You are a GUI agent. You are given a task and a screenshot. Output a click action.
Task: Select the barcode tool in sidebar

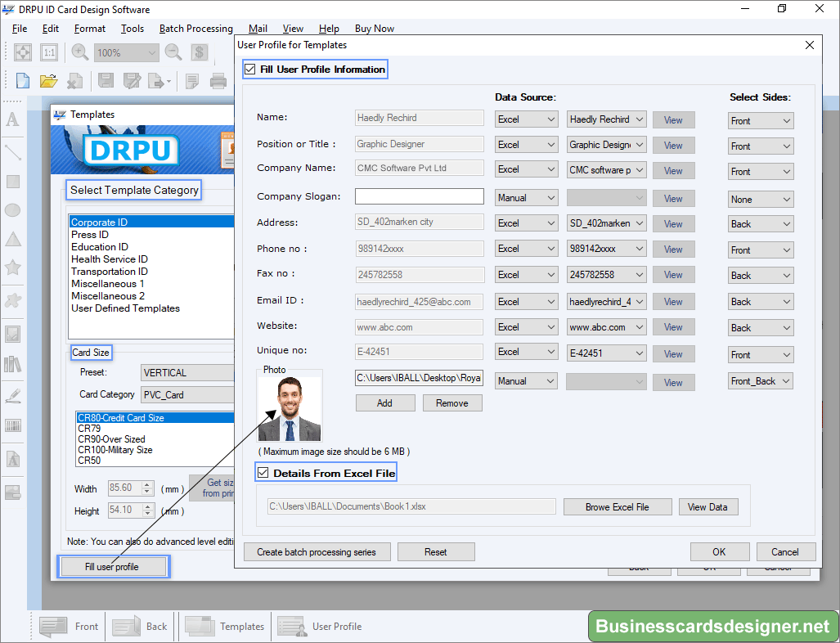(13, 426)
